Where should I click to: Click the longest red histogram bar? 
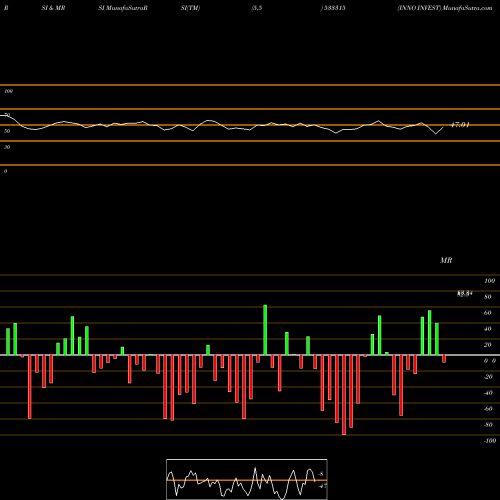(344, 395)
